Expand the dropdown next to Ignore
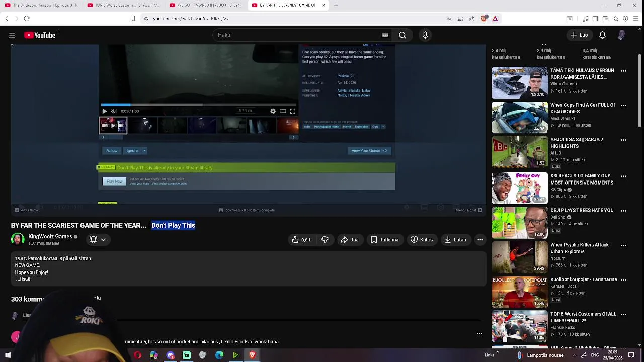This screenshot has width=644, height=362. point(144,151)
